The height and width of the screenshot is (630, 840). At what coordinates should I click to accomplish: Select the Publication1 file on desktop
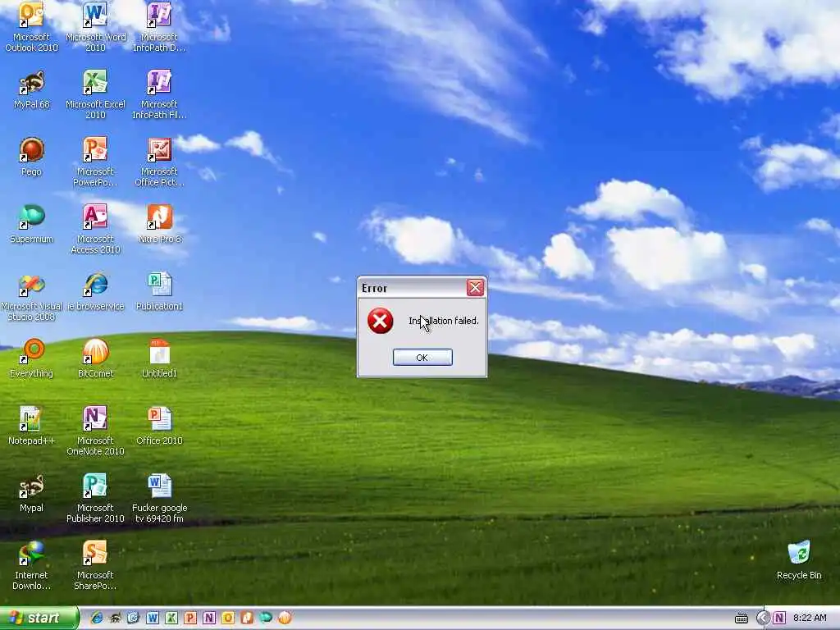coord(159,292)
